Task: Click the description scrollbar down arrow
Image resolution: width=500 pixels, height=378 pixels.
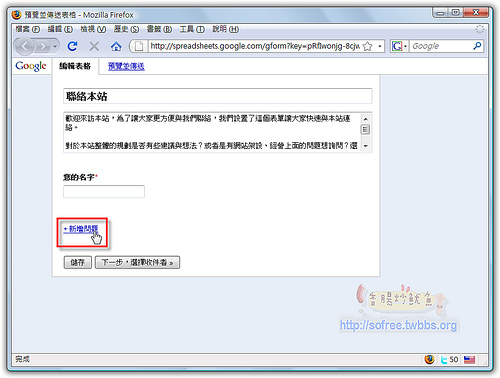Action: 366,146
